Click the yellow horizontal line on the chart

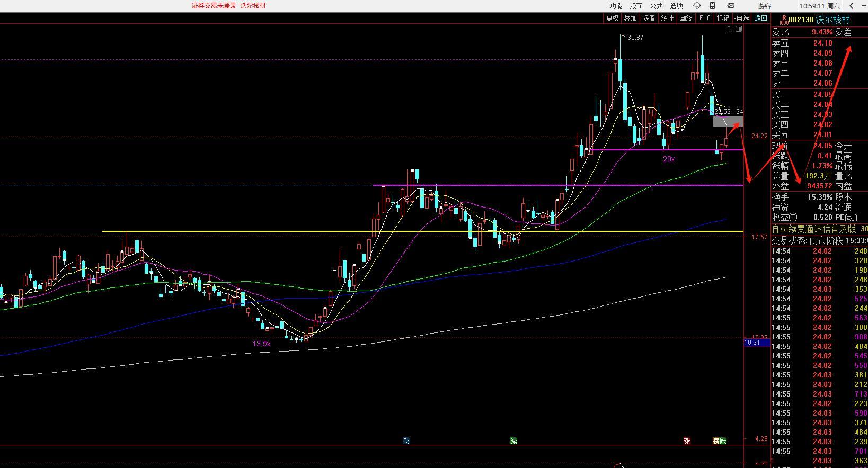[422, 231]
